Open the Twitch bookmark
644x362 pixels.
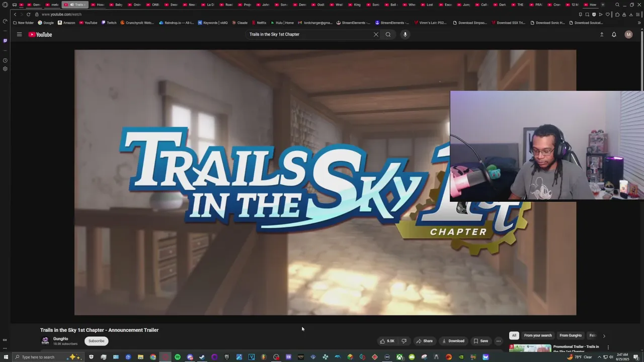pyautogui.click(x=109, y=23)
